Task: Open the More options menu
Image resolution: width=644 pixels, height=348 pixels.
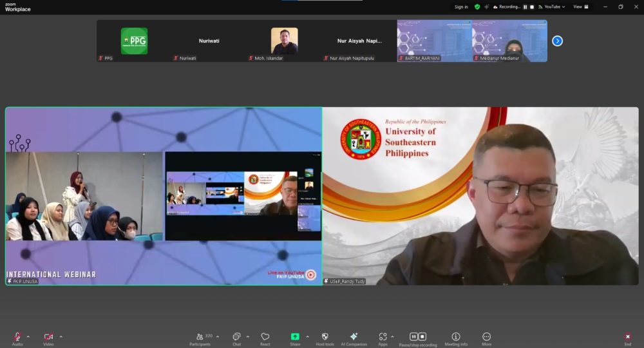Action: pyautogui.click(x=486, y=337)
